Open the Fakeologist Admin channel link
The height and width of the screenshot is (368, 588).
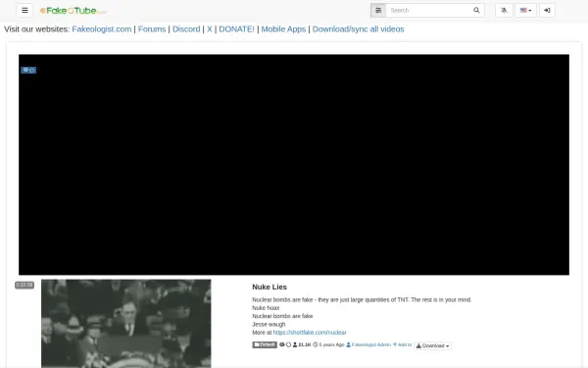point(368,344)
